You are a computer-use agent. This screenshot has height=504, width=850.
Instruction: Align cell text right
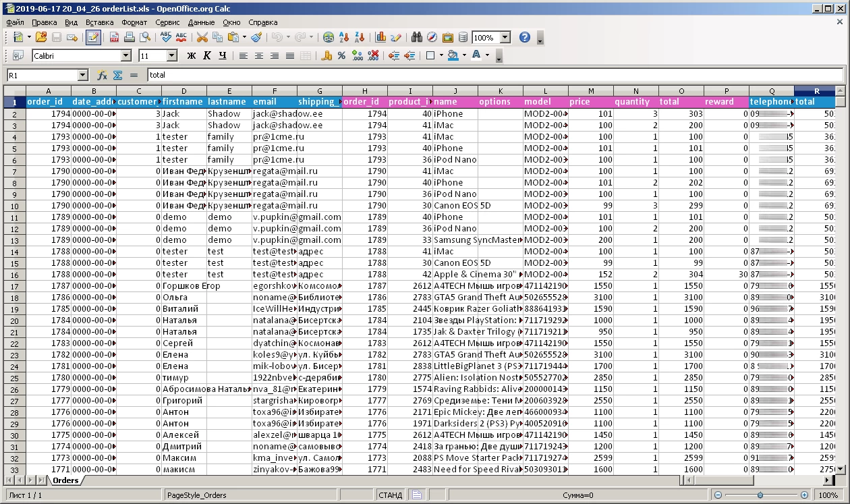pos(275,55)
